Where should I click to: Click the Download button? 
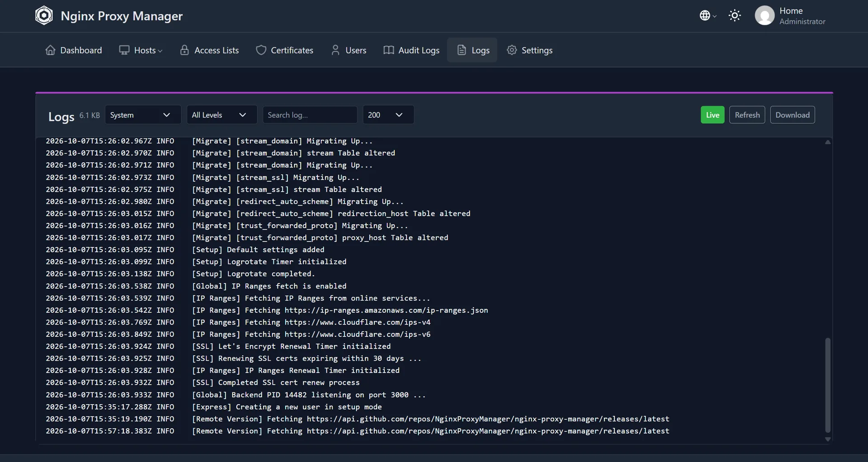(793, 115)
